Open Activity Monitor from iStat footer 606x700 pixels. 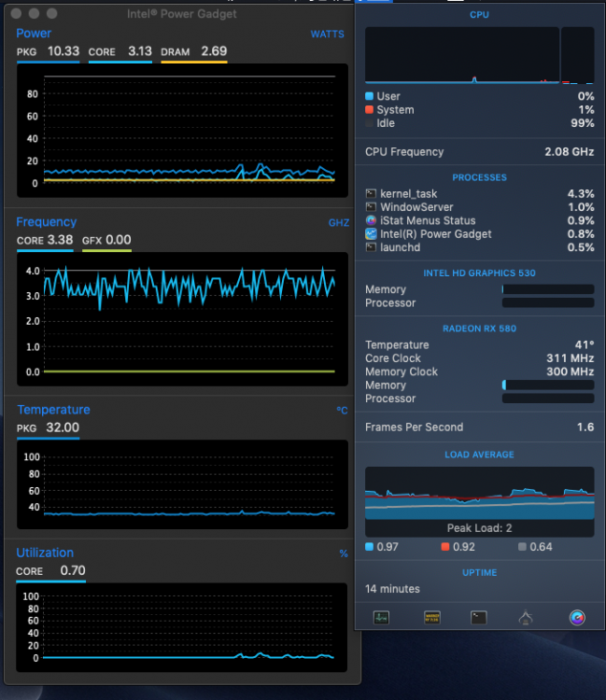pos(381,618)
